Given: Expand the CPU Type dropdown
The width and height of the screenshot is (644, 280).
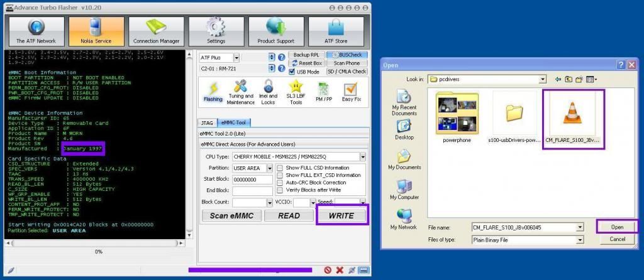Looking at the screenshot, I should point(362,156).
